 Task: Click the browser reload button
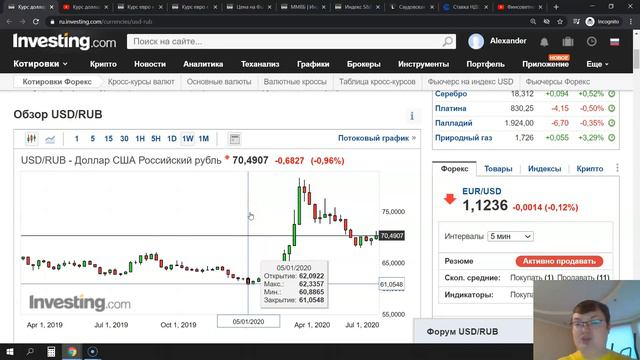(x=36, y=22)
